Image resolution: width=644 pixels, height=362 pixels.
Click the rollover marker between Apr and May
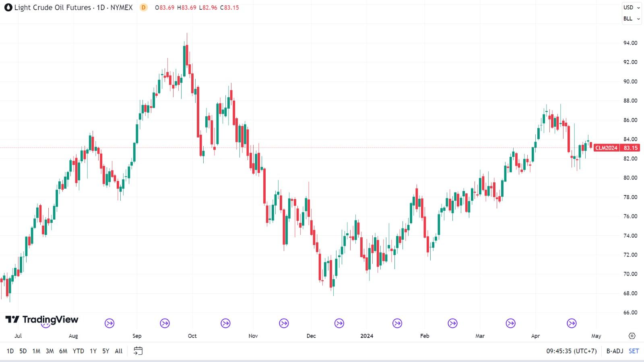click(x=572, y=323)
